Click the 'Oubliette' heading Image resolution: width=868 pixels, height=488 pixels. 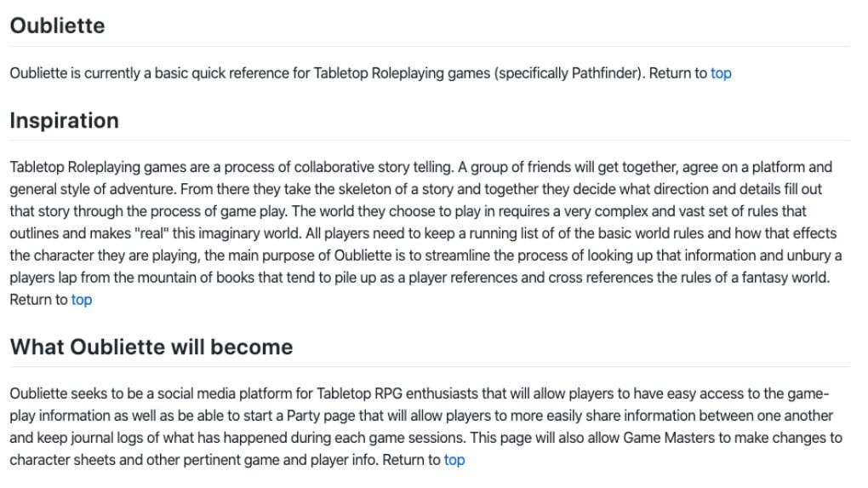pyautogui.click(x=58, y=26)
